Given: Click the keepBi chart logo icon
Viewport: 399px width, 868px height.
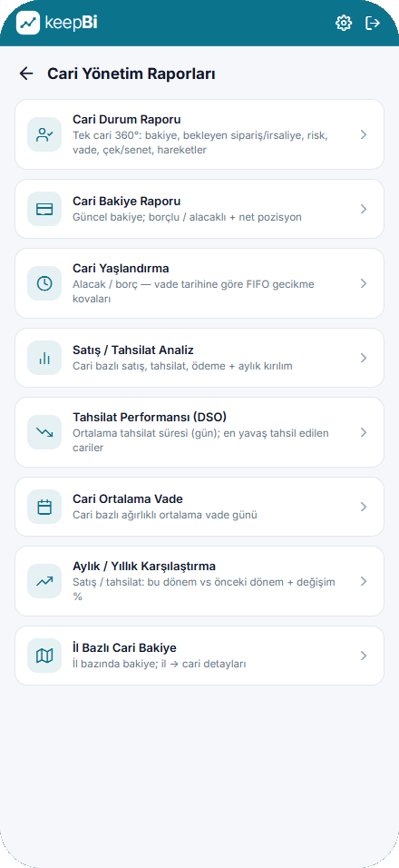Looking at the screenshot, I should coord(28,23).
